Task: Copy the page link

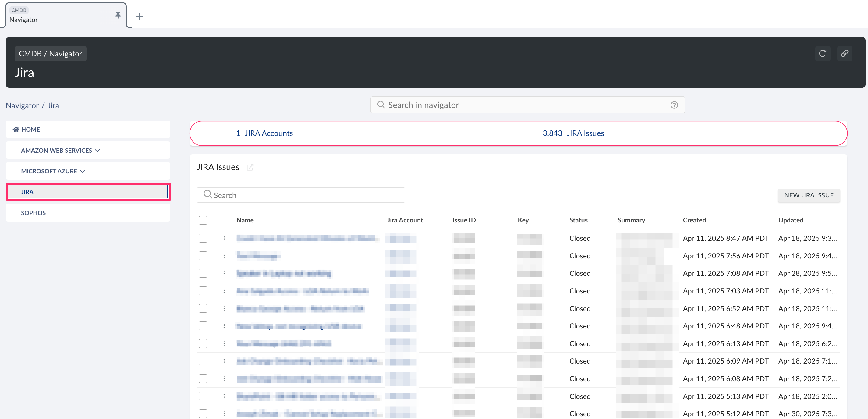Action: [845, 53]
